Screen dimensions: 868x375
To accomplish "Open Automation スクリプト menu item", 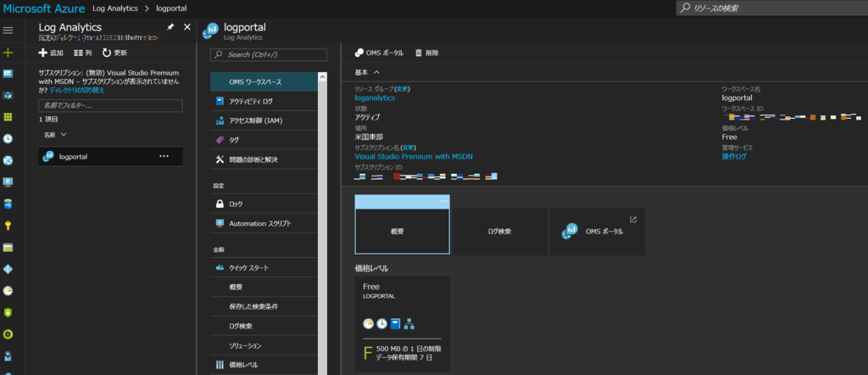I will pyautogui.click(x=264, y=223).
